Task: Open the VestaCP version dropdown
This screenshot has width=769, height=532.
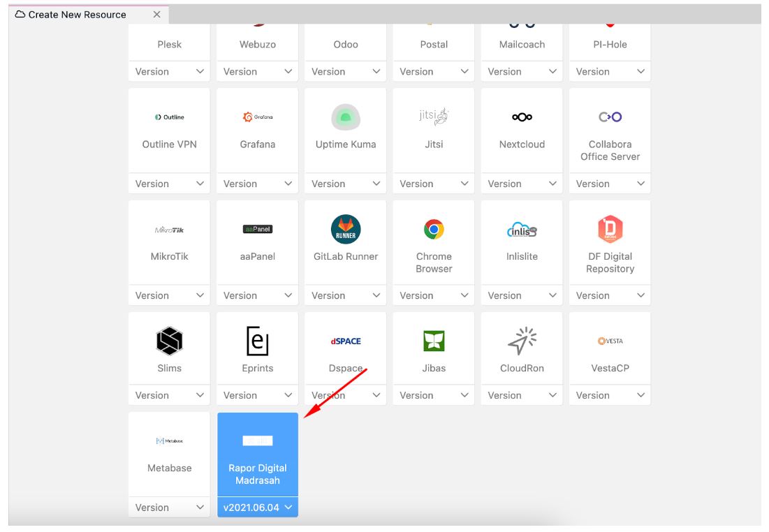Action: pos(609,394)
